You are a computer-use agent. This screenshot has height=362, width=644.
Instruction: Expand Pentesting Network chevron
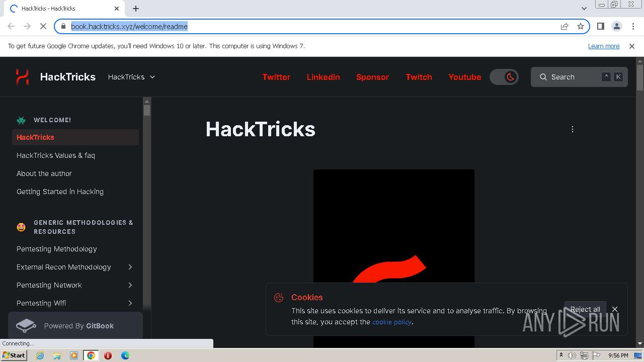pos(130,285)
